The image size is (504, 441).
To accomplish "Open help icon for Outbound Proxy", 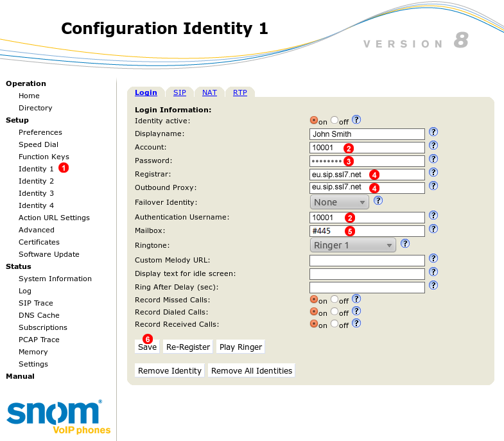I will pos(433,186).
